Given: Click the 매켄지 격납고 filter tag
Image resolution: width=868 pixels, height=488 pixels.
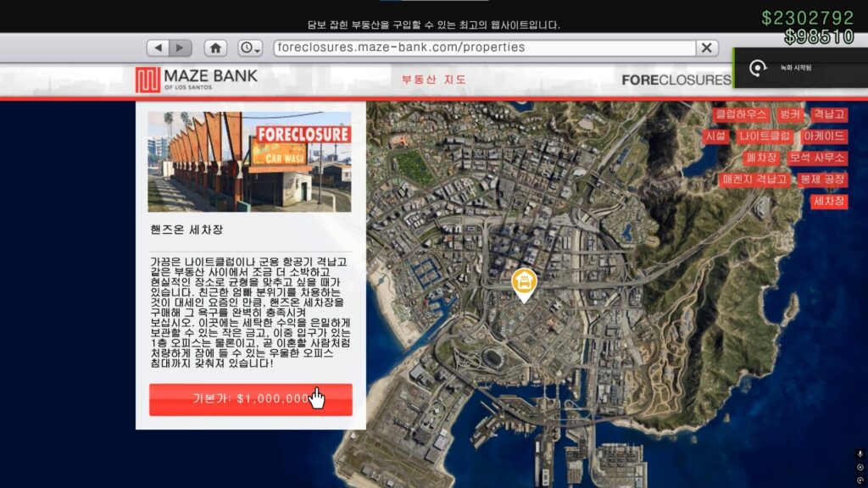Looking at the screenshot, I should pos(754,180).
